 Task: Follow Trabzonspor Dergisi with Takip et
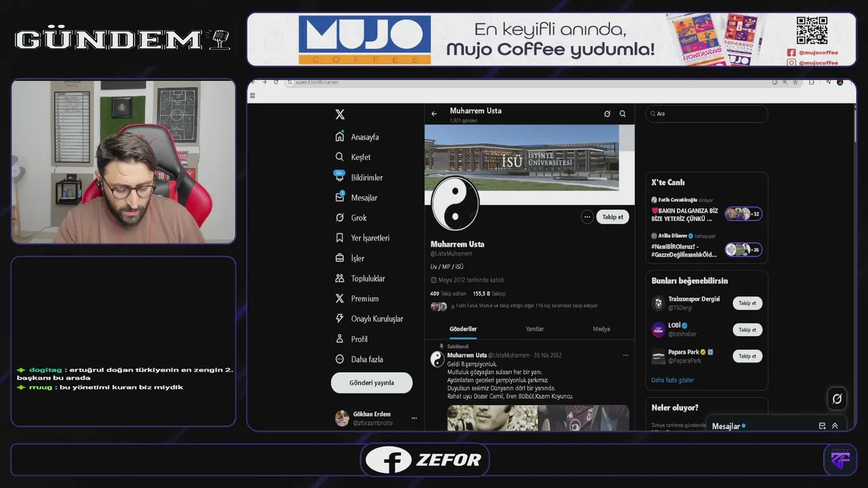pos(747,303)
